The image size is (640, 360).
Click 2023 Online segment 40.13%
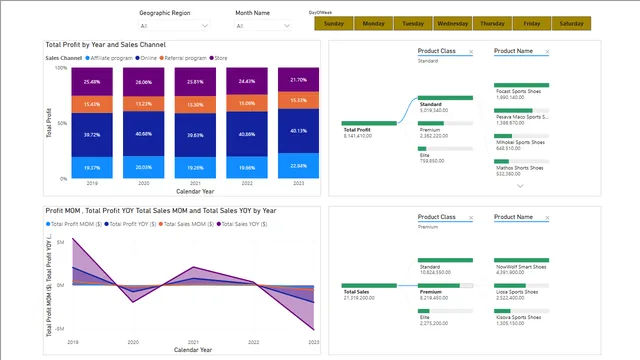click(298, 131)
